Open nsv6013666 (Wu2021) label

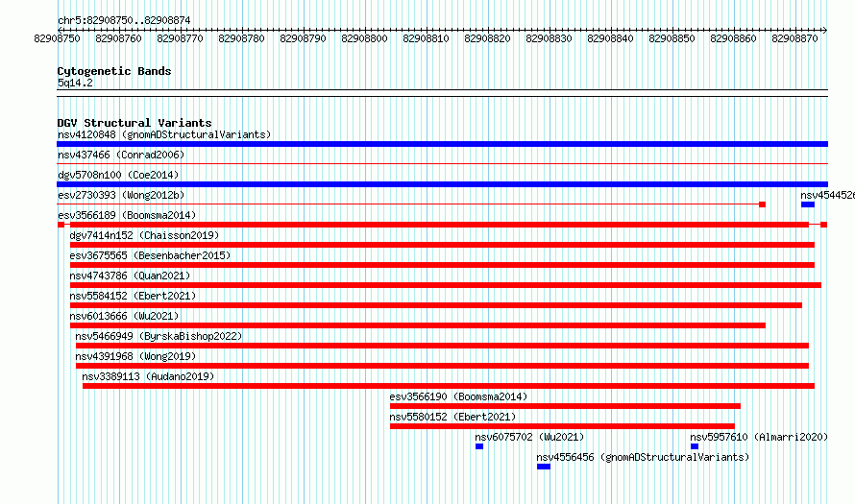(124, 316)
